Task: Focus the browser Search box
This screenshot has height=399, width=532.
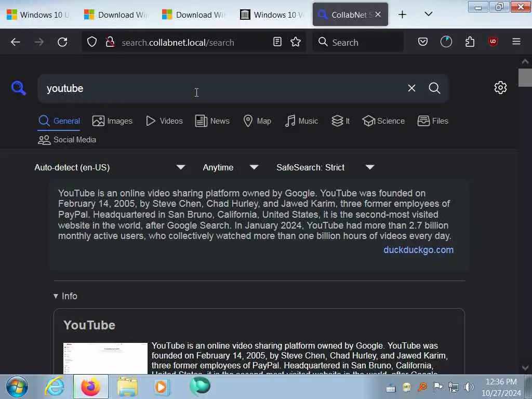Action: 358,42
